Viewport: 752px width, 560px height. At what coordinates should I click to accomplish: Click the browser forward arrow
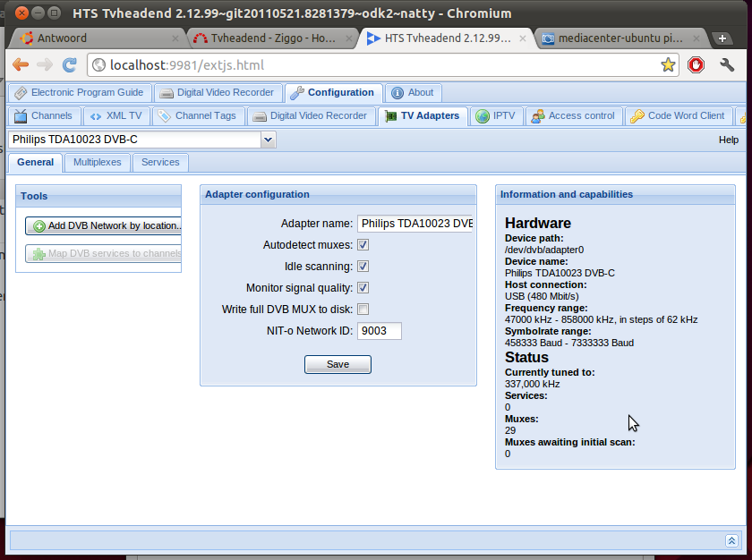coord(45,64)
